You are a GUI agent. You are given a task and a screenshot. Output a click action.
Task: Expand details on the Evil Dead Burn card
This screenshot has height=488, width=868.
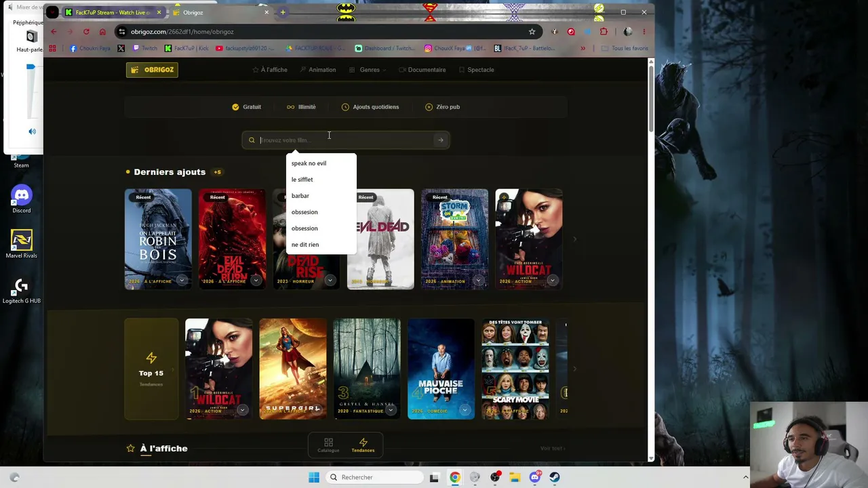[x=256, y=280]
